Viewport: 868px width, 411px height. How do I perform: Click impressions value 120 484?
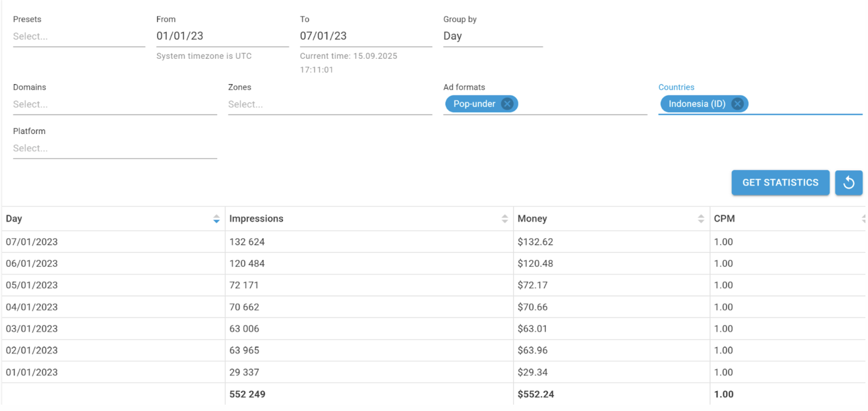(x=247, y=264)
